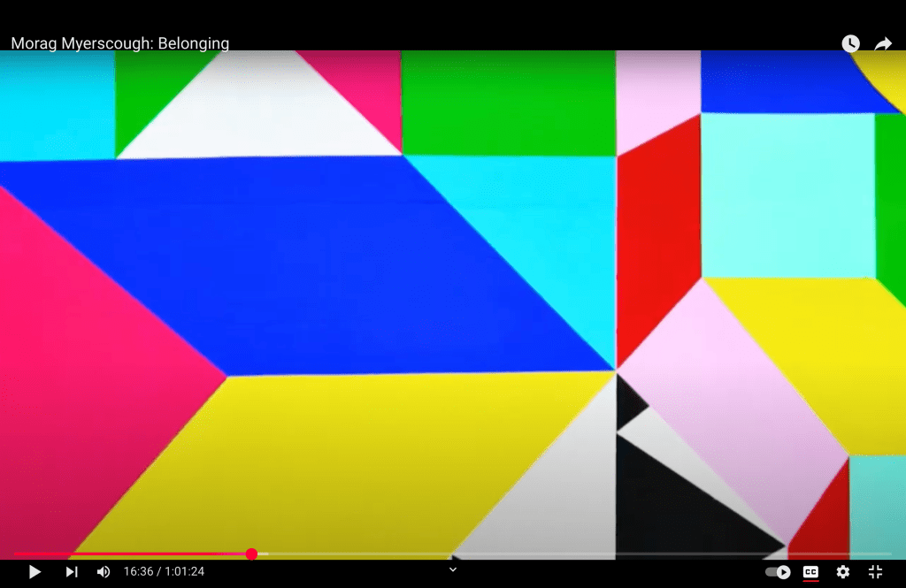906x588 pixels.
Task: Grab the red scrubber dot on the progress bar
Action: (251, 554)
